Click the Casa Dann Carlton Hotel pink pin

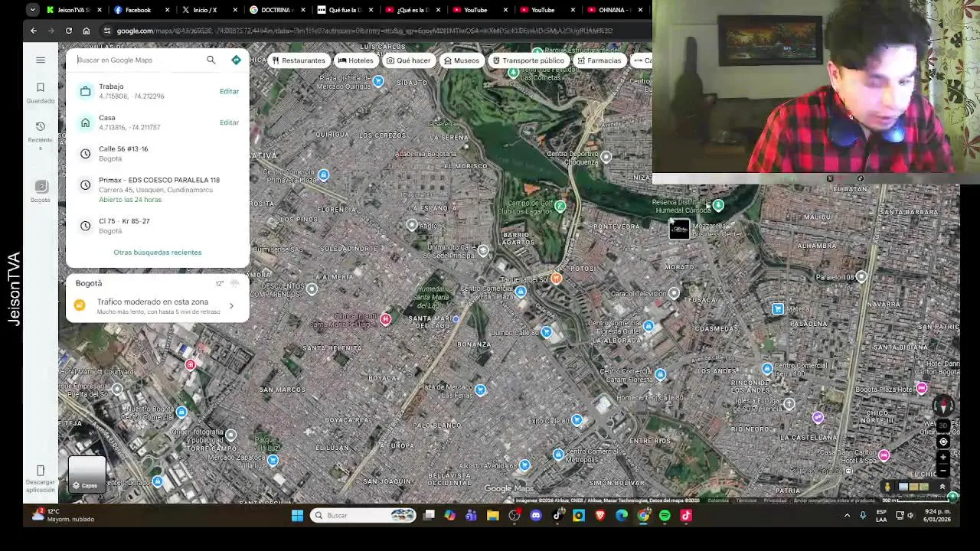tap(884, 455)
